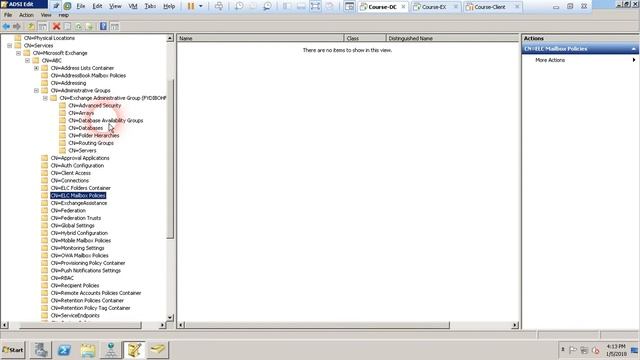Click the blue Help icon in ADSI Edit toolbar
Screen dimensions: 640x360
pyautogui.click(x=103, y=27)
